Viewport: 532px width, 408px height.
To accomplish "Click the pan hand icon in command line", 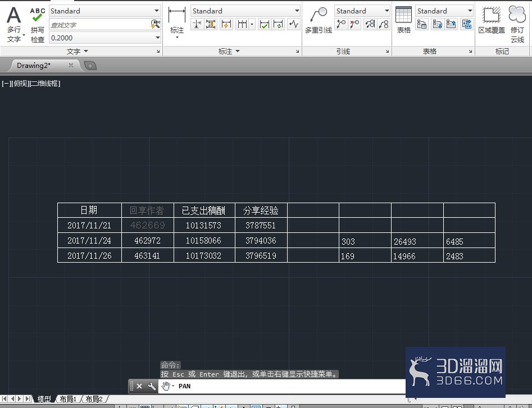I will click(166, 386).
